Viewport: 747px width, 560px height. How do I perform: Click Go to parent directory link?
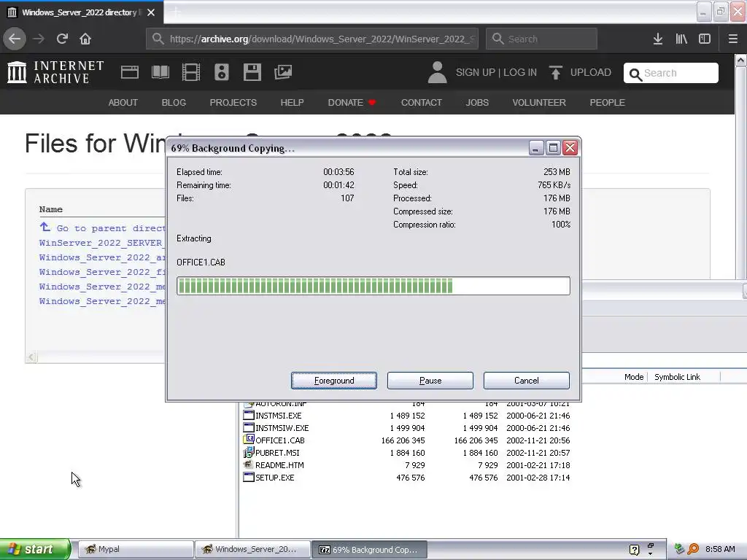click(102, 228)
